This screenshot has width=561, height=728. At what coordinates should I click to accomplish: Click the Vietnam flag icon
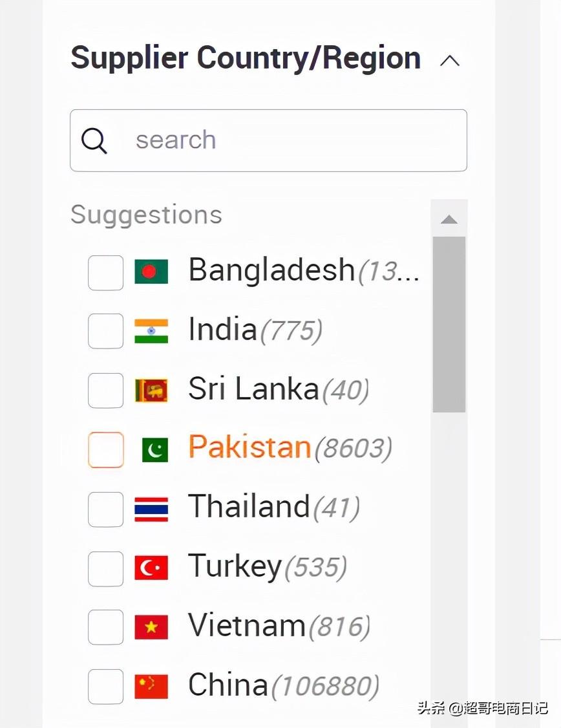(x=151, y=627)
